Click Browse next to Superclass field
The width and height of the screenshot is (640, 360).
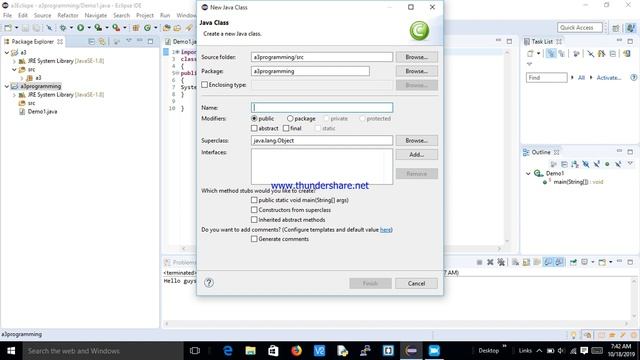(417, 140)
